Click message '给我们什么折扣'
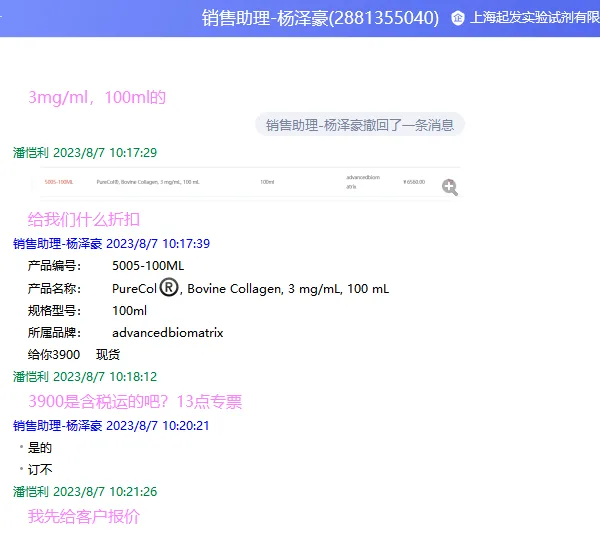Viewport: 600px width, 533px height. click(83, 219)
